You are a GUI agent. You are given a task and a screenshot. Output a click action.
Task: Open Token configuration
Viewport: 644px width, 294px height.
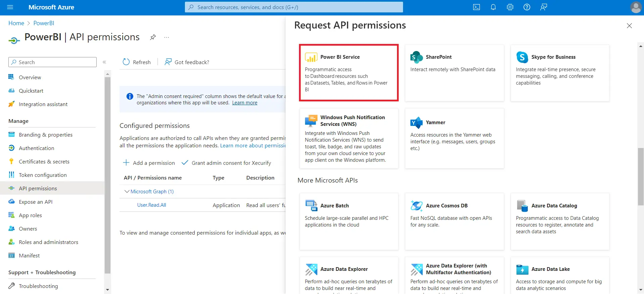coord(43,175)
